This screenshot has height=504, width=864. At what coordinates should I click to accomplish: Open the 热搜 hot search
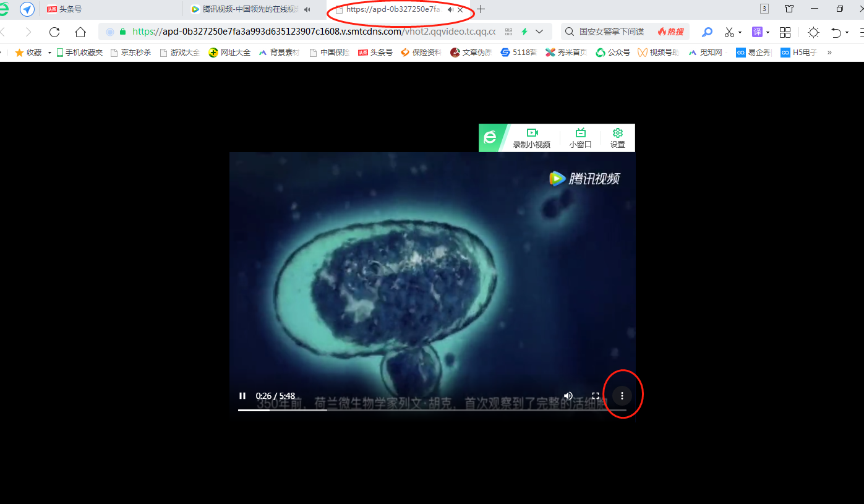point(670,31)
